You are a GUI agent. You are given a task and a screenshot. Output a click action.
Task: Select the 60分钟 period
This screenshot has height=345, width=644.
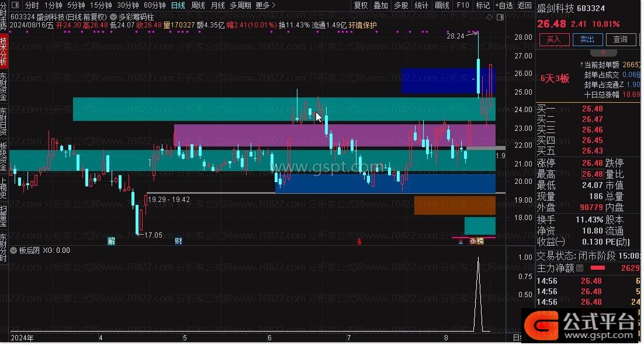pyautogui.click(x=155, y=5)
